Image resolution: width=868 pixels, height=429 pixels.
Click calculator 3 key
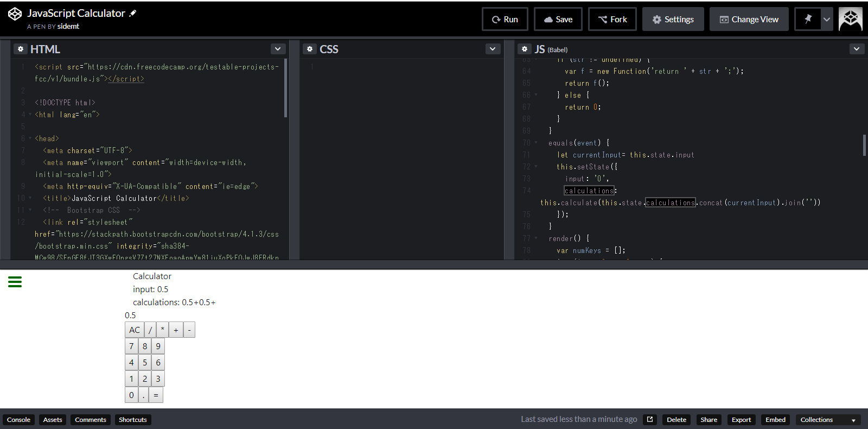click(x=158, y=378)
